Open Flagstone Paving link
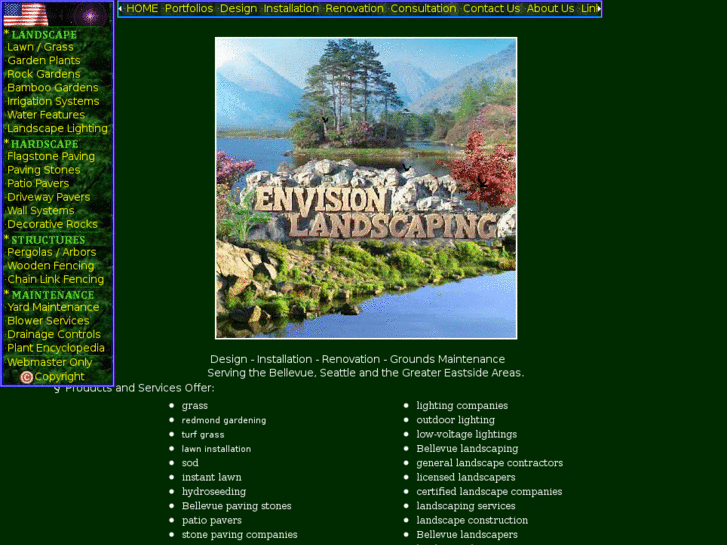The width and height of the screenshot is (727, 545). point(51,157)
